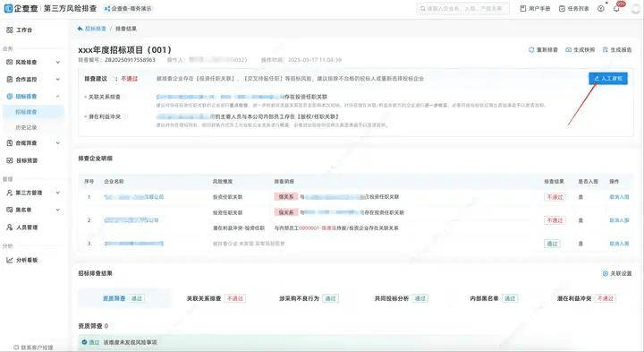644x352 pixels.
Task: Open 投标预警 from the sidebar icon
Action: pos(10,160)
